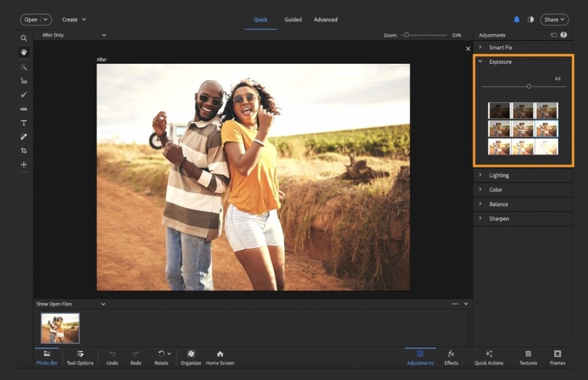Viewport: 588px width, 380px height.
Task: Select the Quick Selection tool
Action: tap(24, 67)
